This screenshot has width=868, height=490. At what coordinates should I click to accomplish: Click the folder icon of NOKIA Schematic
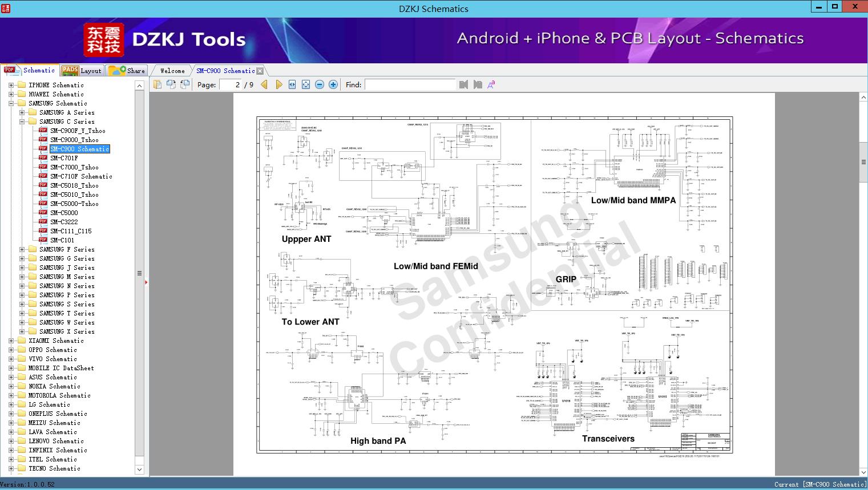point(22,386)
